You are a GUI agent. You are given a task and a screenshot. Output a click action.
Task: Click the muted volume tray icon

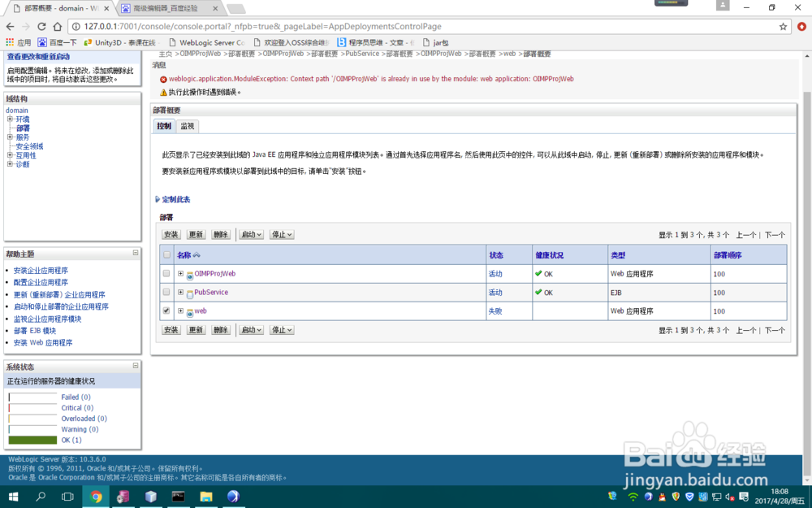coord(730,497)
